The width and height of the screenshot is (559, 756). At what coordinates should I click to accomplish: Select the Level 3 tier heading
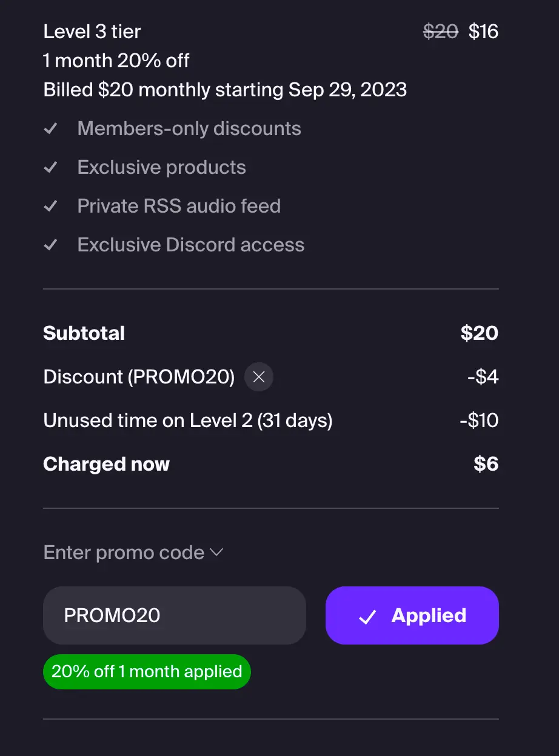point(92,31)
